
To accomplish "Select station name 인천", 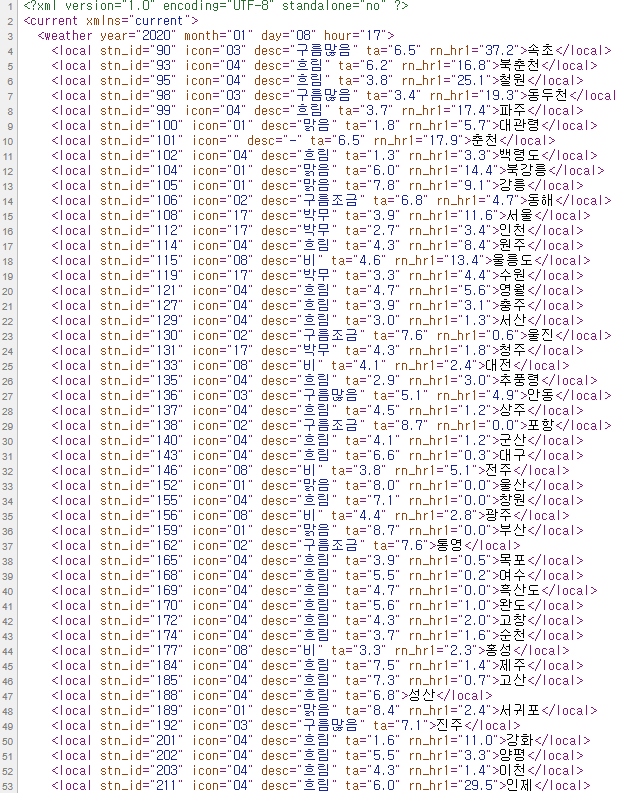I will (x=513, y=231).
